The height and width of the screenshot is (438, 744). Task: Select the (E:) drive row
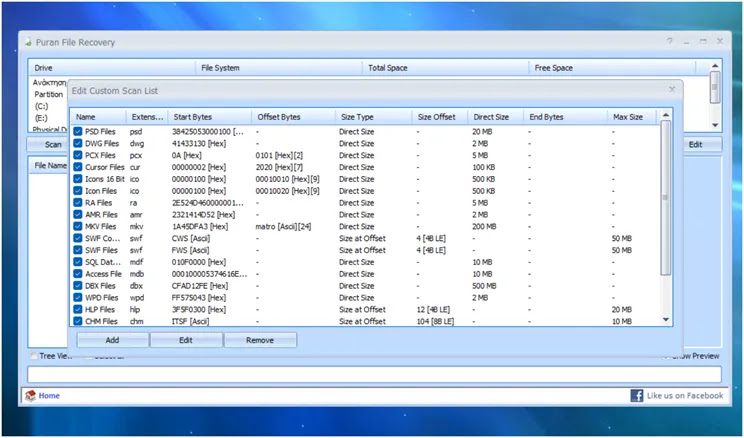[x=42, y=118]
